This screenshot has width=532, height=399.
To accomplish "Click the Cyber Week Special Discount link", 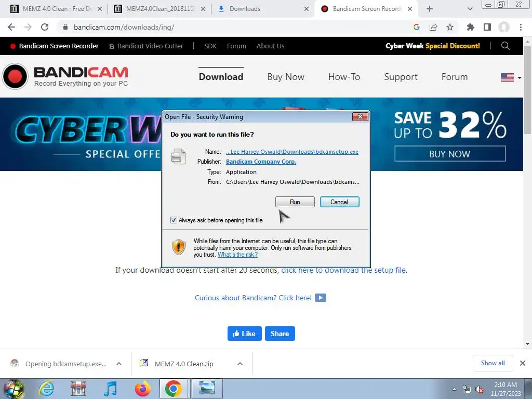I will (x=433, y=46).
